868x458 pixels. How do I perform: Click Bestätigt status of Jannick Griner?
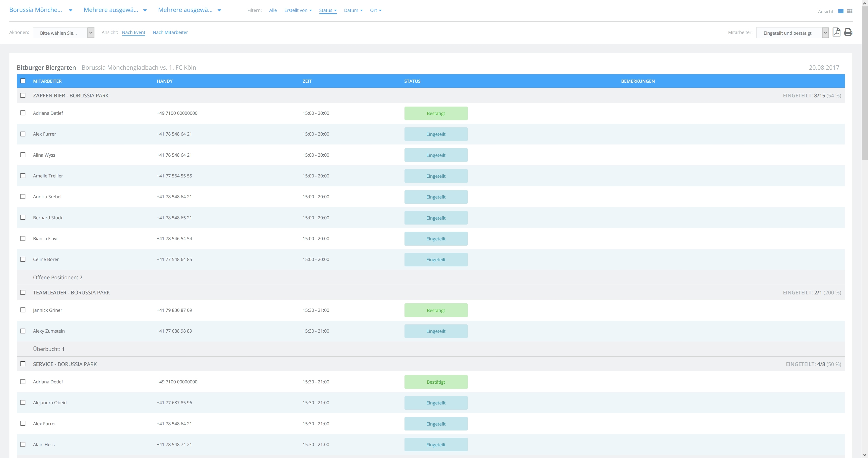[x=436, y=310]
